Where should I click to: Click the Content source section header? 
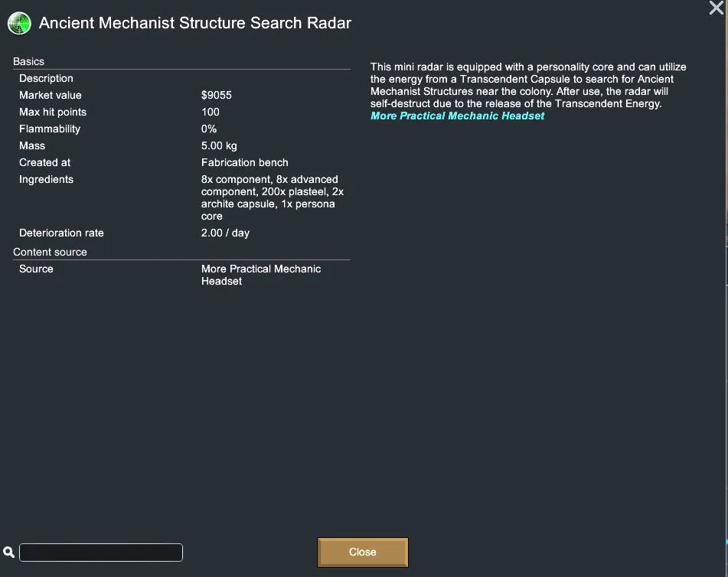(50, 252)
